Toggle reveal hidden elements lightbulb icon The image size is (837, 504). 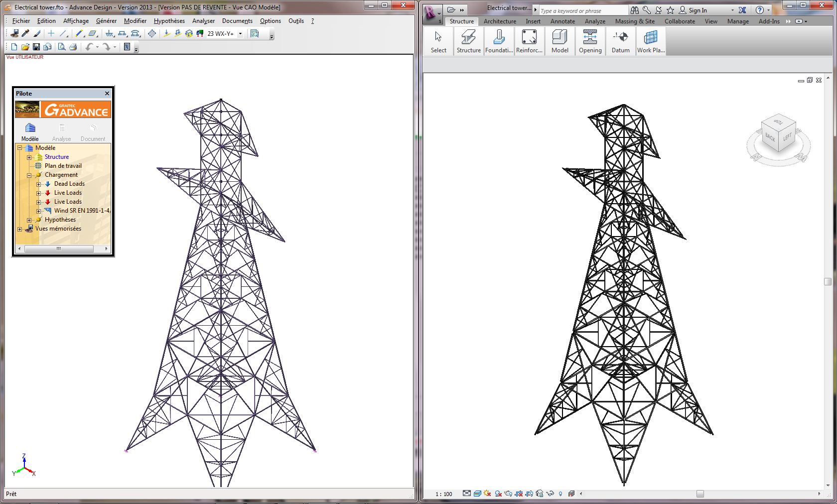coord(560,494)
